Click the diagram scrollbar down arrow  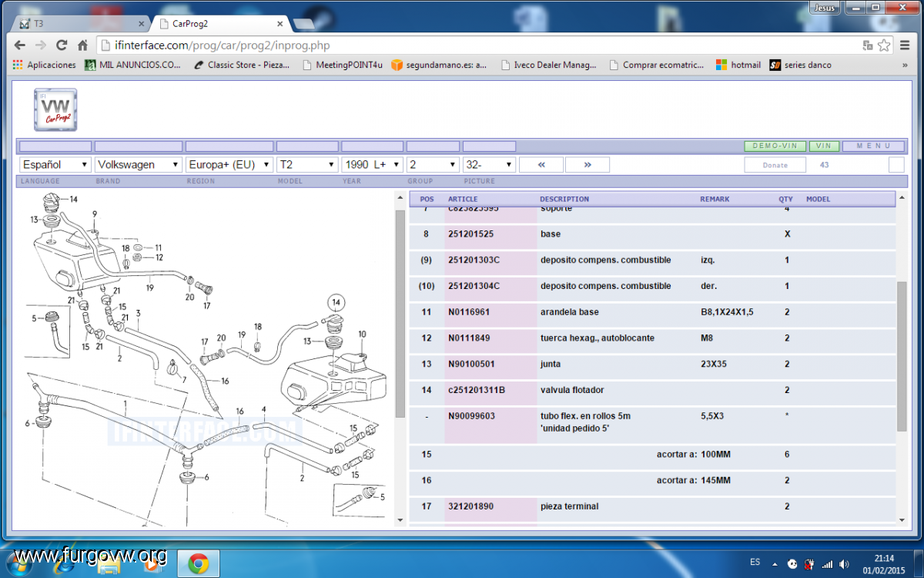click(x=400, y=520)
